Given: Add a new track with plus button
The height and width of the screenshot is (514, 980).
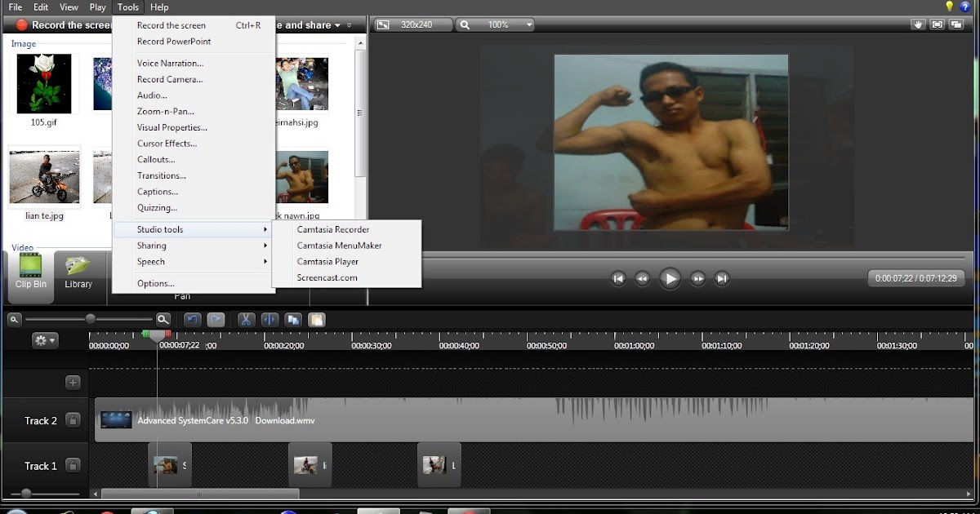Looking at the screenshot, I should click(x=73, y=383).
